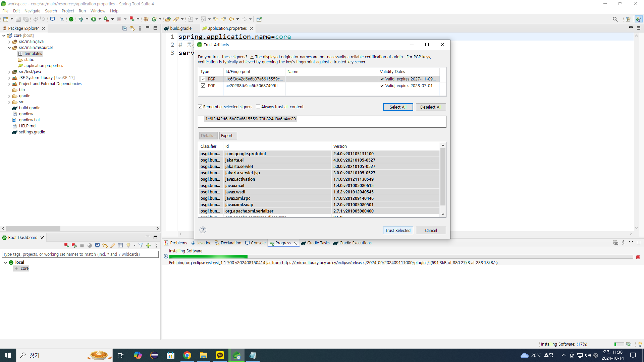Collapse the src/main/resources tree node
The height and width of the screenshot is (362, 644).
tap(9, 48)
